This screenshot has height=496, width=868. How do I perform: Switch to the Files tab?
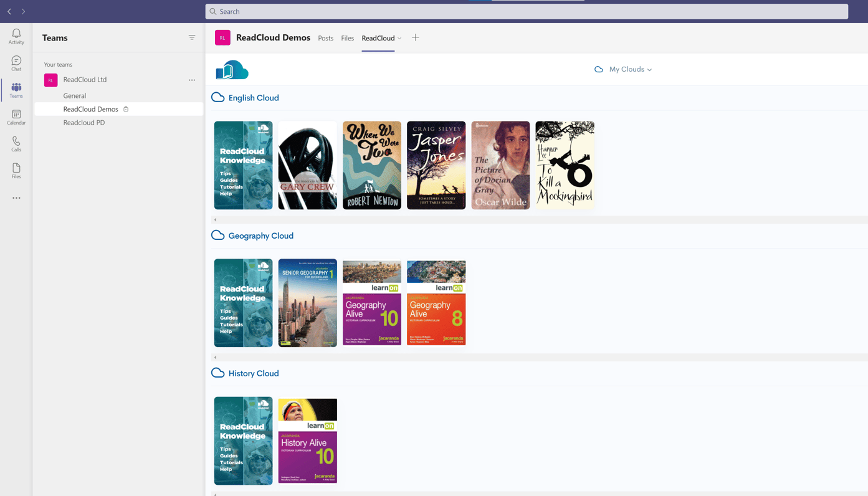point(347,37)
